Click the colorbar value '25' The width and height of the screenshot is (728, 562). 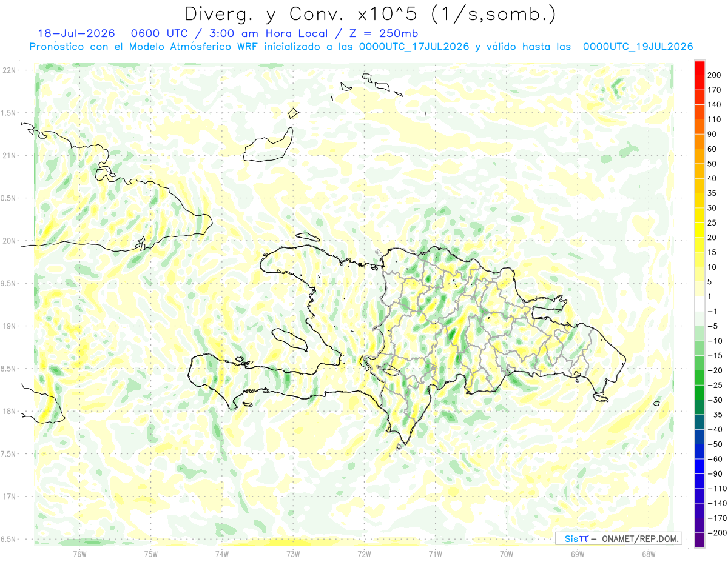713,222
